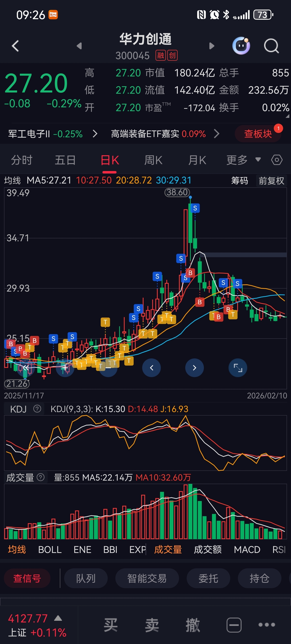The height and width of the screenshot is (644, 291).
Task: Select RSI sub indicator
Action: (279, 550)
